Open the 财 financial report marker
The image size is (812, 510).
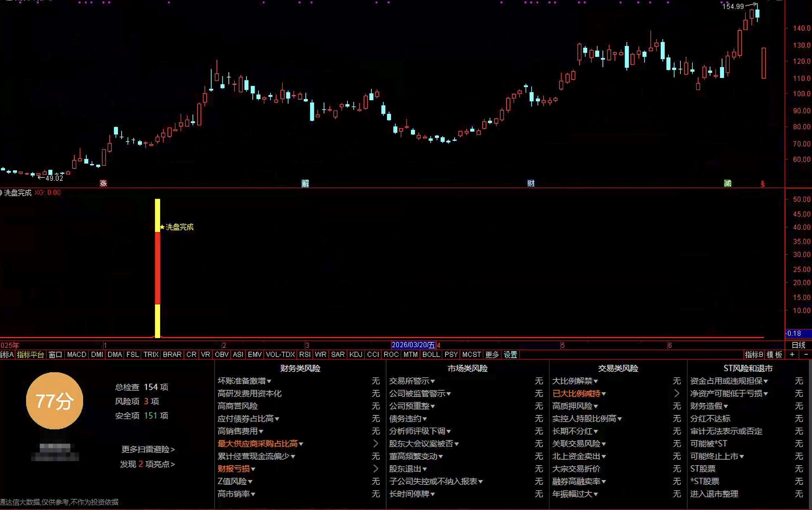pyautogui.click(x=531, y=183)
